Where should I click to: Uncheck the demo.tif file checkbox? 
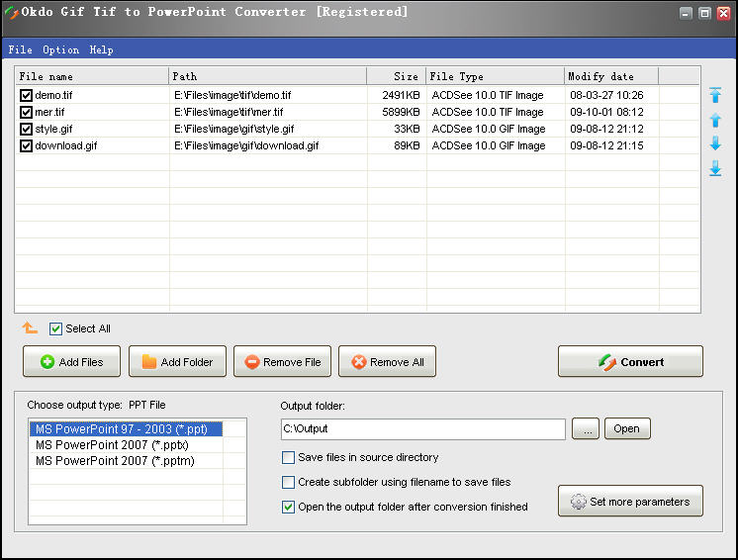click(26, 96)
